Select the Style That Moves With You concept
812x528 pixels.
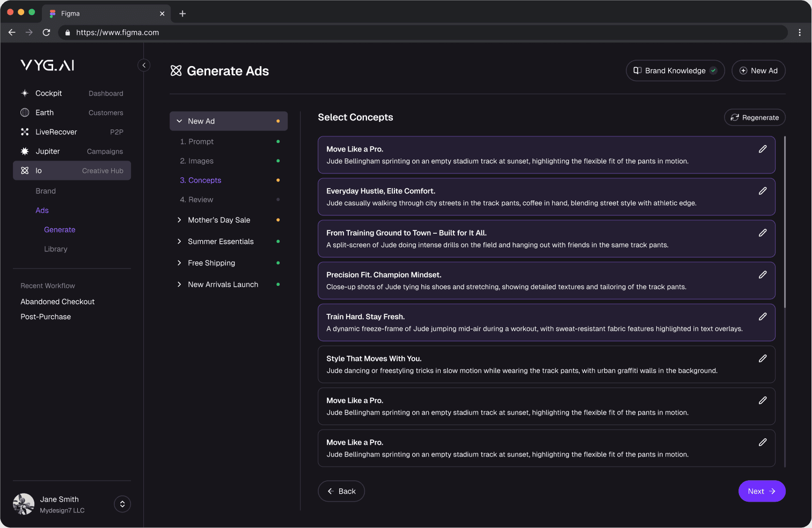tap(537, 365)
